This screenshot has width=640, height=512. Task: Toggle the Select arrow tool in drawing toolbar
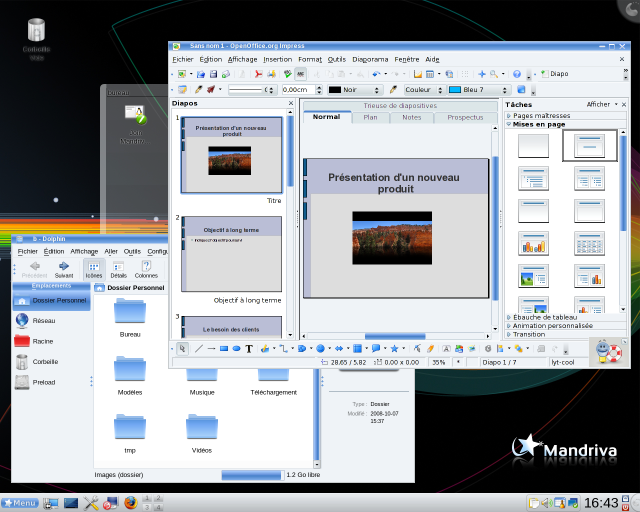point(182,349)
